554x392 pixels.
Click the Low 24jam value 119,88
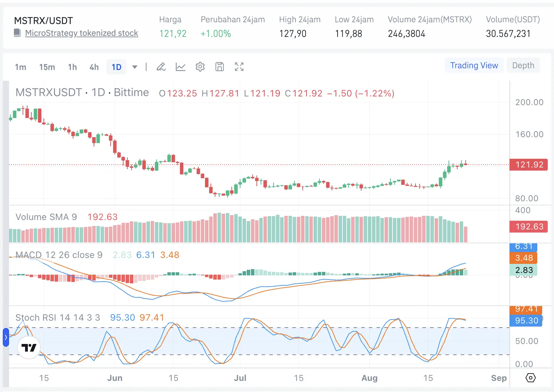(349, 34)
